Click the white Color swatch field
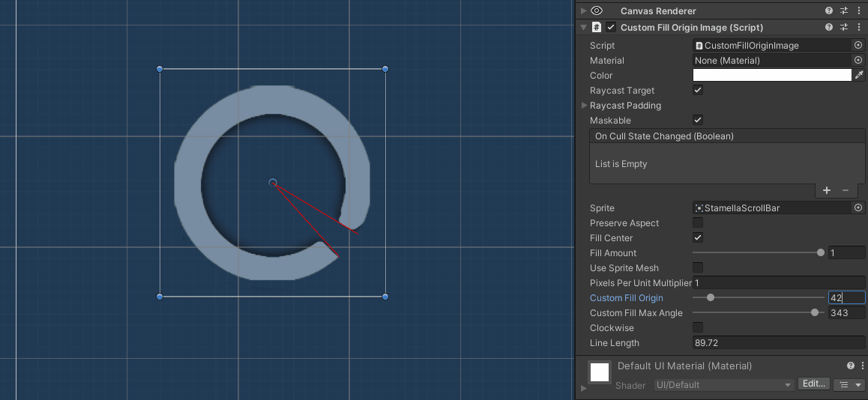 pyautogui.click(x=772, y=75)
